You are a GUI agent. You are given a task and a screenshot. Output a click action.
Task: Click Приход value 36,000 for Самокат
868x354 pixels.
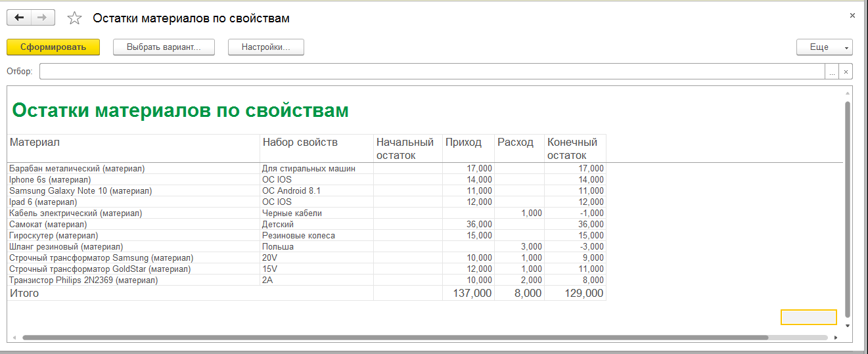tap(468, 224)
